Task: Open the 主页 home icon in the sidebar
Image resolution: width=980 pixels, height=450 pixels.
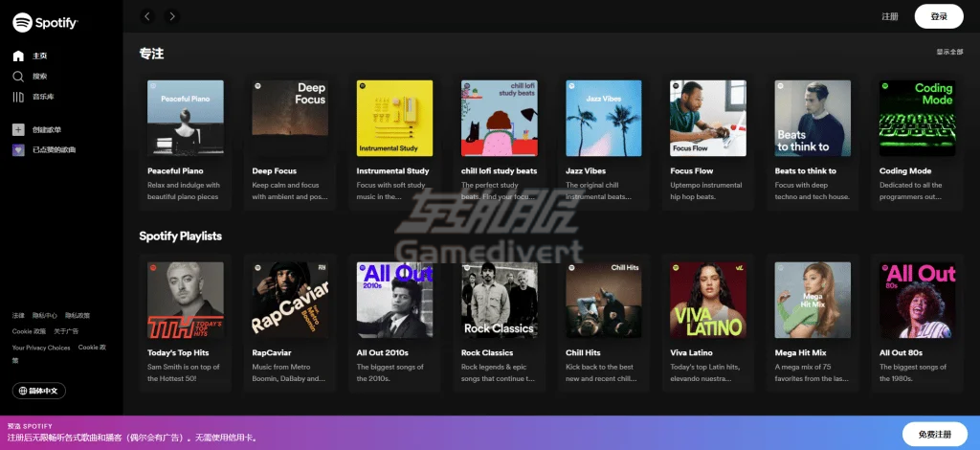Action: coord(18,56)
